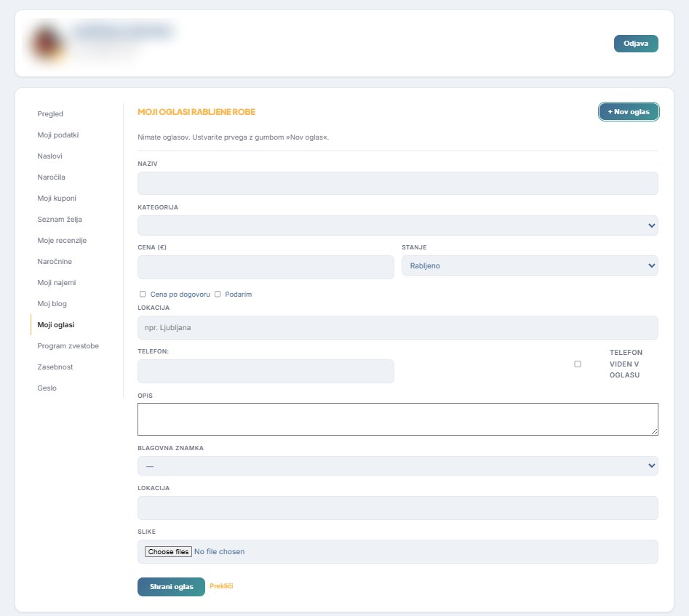Click the blurred profile avatar picture
689x616 pixels.
[47, 43]
